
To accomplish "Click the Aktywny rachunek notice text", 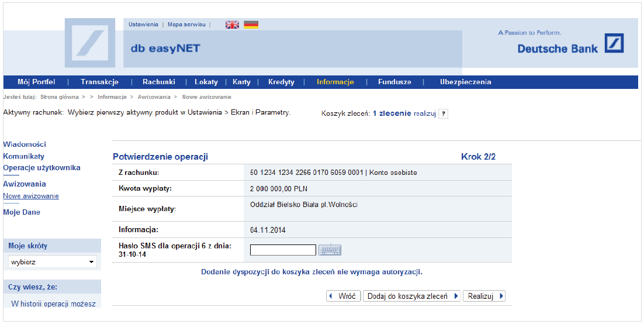I will click(x=147, y=112).
